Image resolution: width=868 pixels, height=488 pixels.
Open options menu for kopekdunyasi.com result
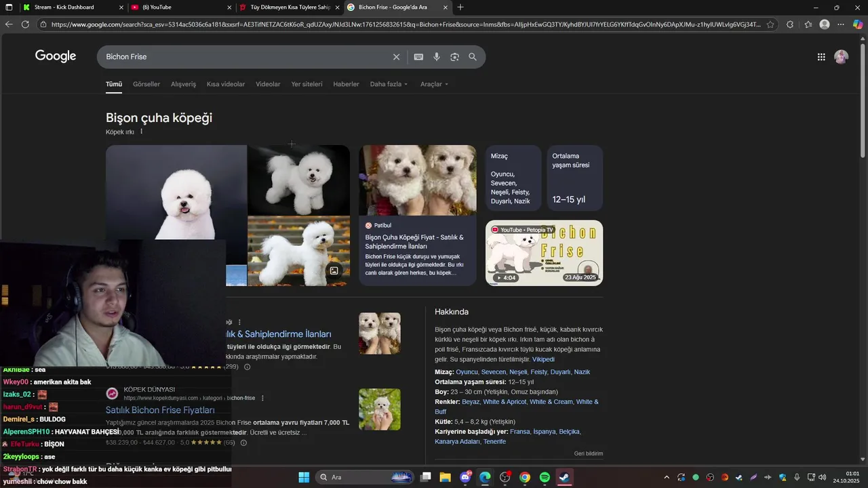coord(262,398)
